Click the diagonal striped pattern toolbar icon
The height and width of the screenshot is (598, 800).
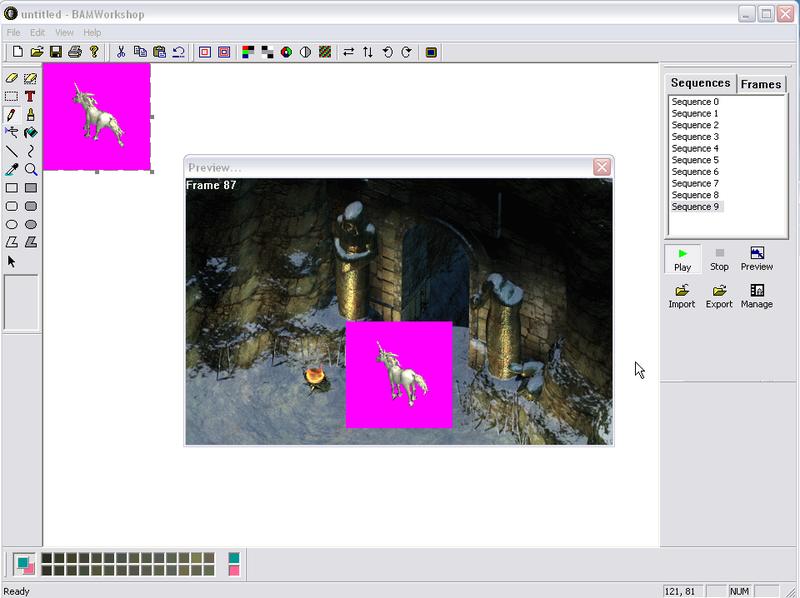coord(325,52)
